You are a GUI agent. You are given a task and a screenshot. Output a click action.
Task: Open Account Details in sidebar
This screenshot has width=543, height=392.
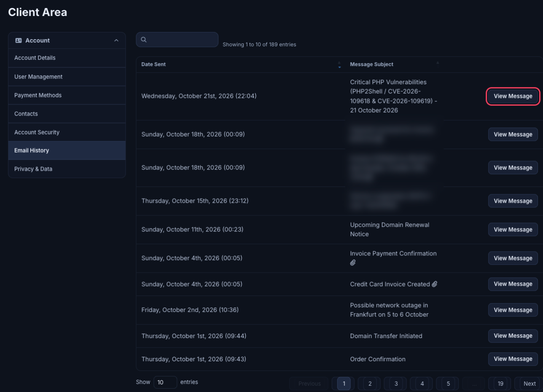[x=67, y=58]
